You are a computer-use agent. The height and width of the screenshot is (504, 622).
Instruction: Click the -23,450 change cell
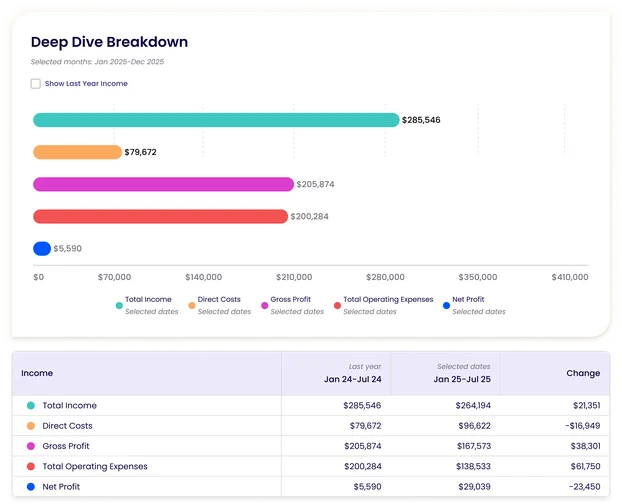pos(584,487)
